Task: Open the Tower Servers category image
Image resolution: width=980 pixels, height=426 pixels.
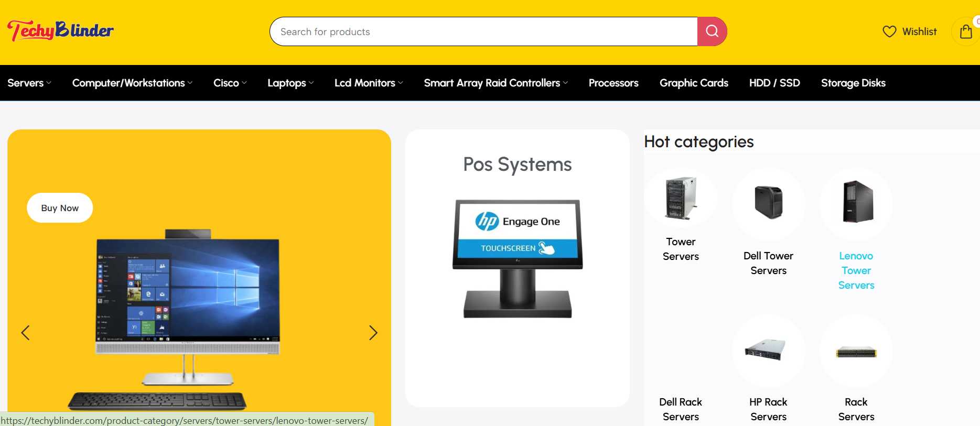Action: click(681, 198)
